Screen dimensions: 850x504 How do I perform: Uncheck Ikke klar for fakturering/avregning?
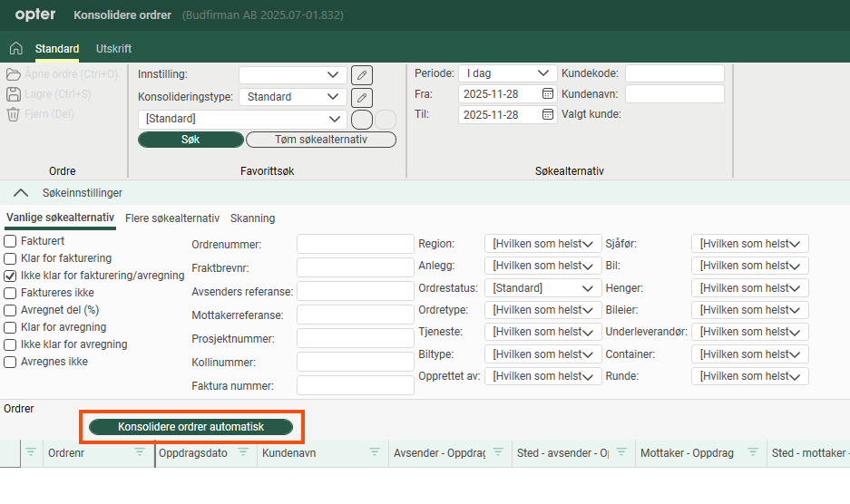pyautogui.click(x=11, y=276)
